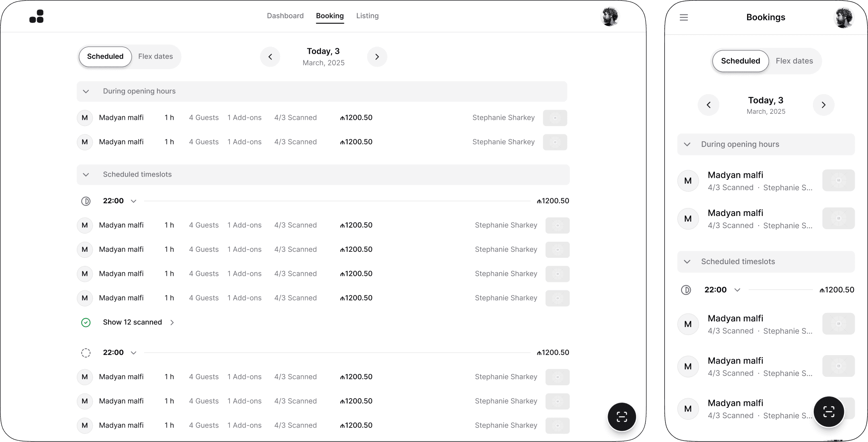Click the Madyan malfi avatar in the first booking row
This screenshot has height=442, width=868.
click(84, 118)
